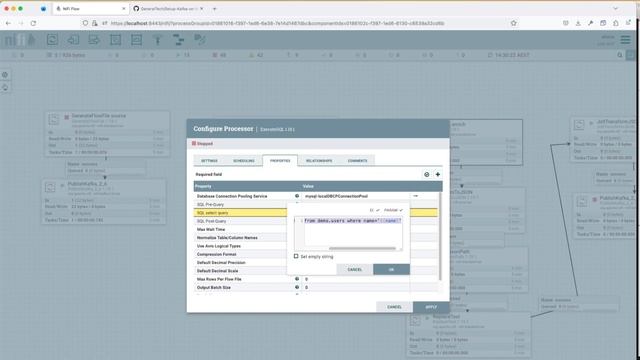Add an Input Port from the toolbar
Viewport: 640px width, 360px height.
[73, 40]
